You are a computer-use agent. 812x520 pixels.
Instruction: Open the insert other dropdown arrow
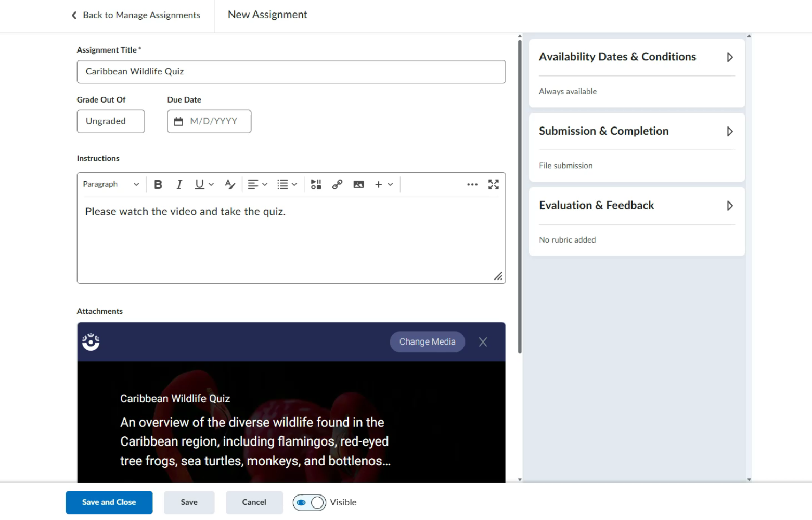pos(390,184)
